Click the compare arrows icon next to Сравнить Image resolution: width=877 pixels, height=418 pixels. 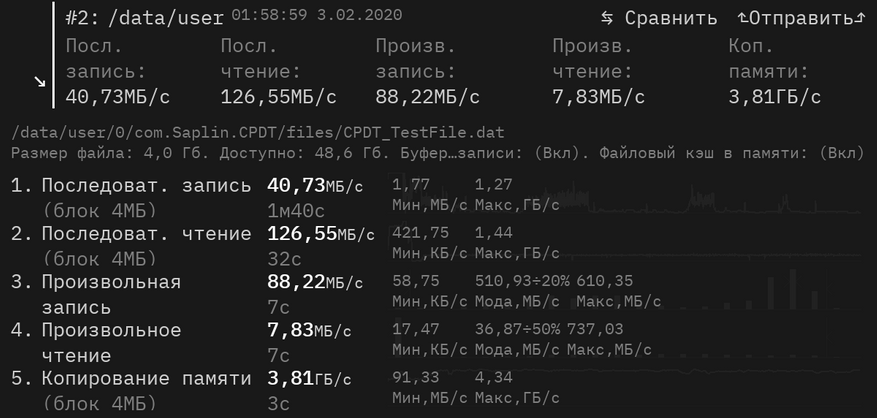pos(607,18)
